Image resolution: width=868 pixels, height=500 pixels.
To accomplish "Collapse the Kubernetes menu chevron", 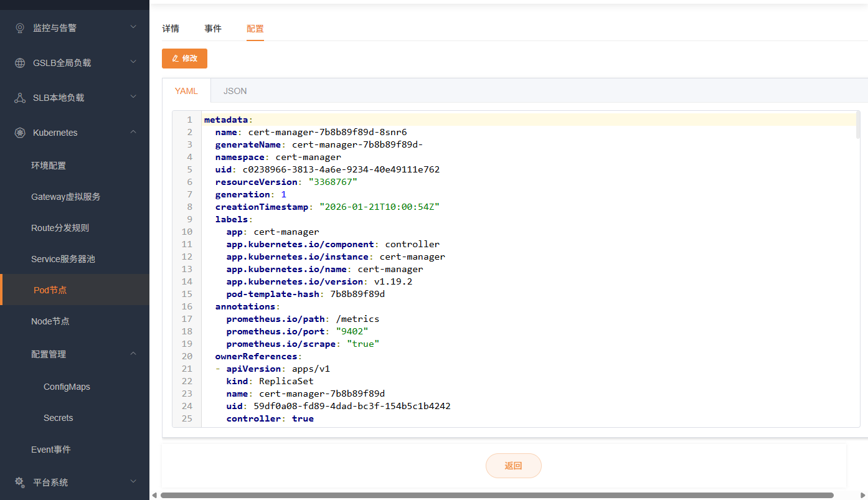I will click(133, 132).
